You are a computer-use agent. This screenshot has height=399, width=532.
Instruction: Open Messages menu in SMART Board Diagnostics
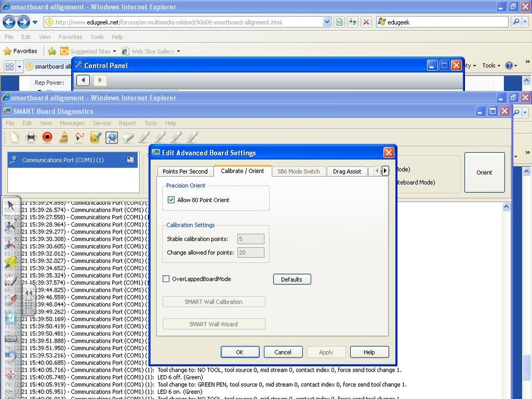(x=72, y=123)
